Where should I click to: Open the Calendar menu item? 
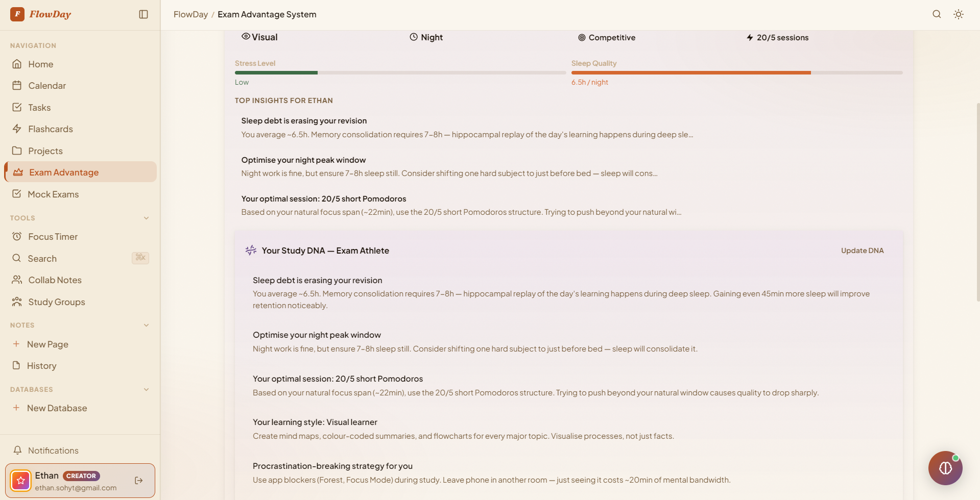(47, 86)
